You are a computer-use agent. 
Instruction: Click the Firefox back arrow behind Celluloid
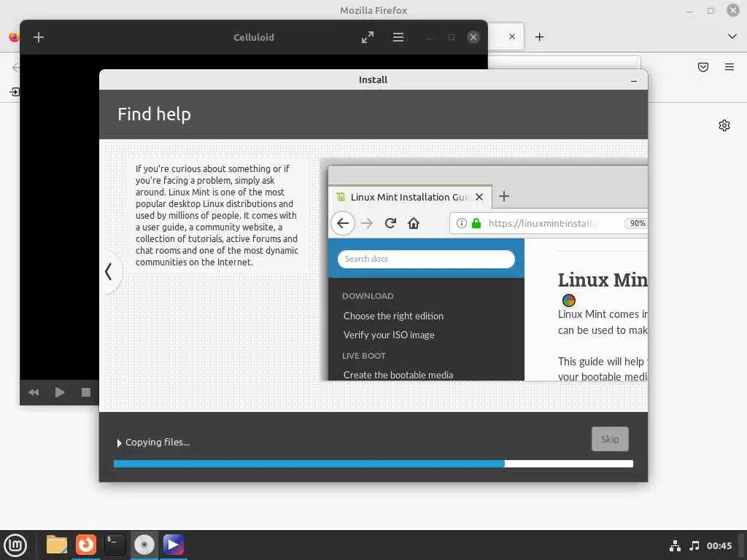(16, 67)
